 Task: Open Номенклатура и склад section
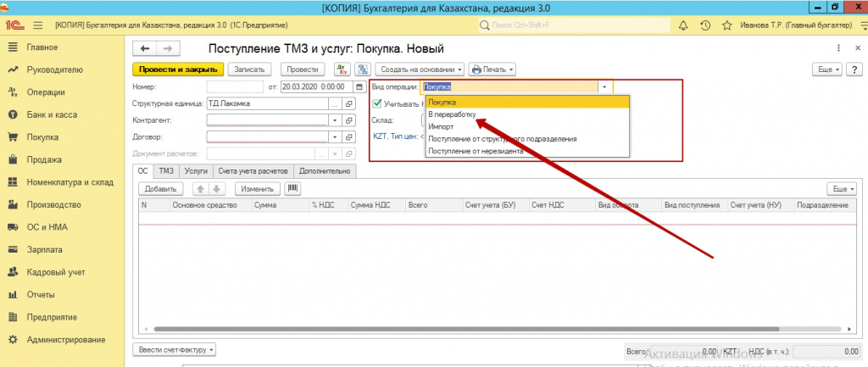(x=70, y=182)
